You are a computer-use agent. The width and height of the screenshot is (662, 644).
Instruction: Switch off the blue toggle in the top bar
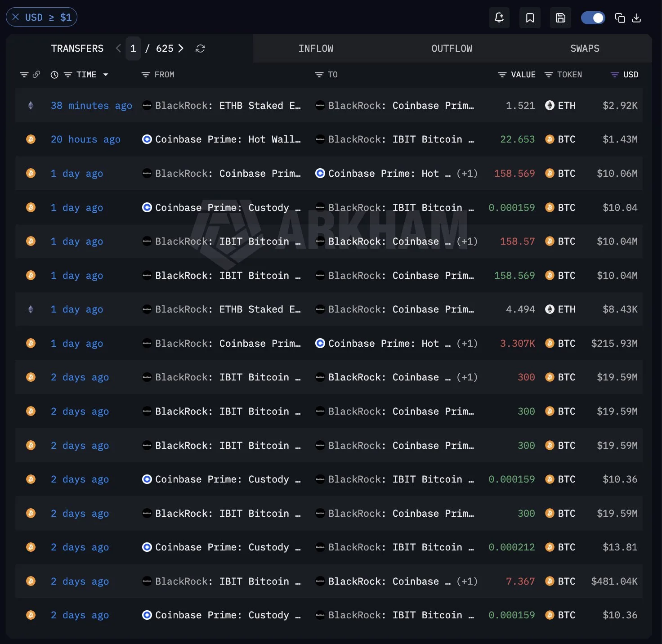(x=593, y=18)
